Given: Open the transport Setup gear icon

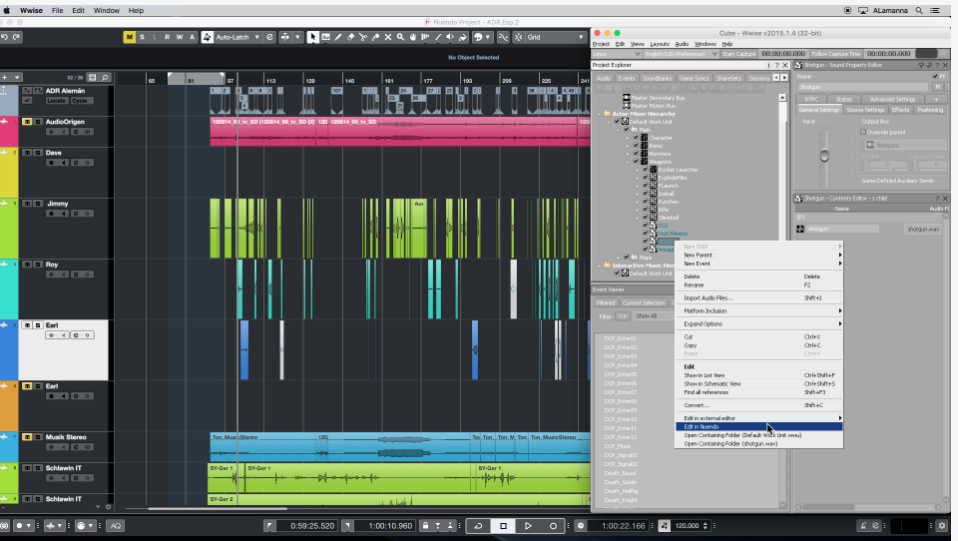Looking at the screenshot, I should tap(942, 526).
